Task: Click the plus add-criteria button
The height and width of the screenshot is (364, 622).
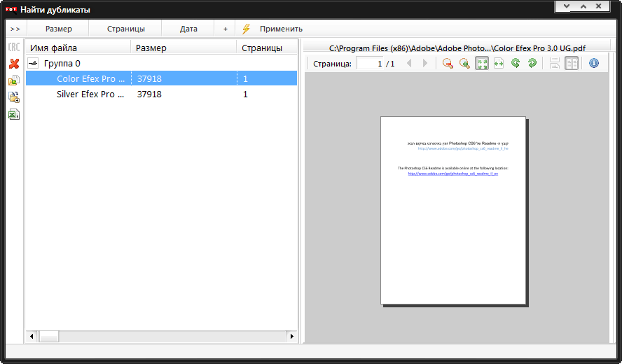Action: click(226, 29)
